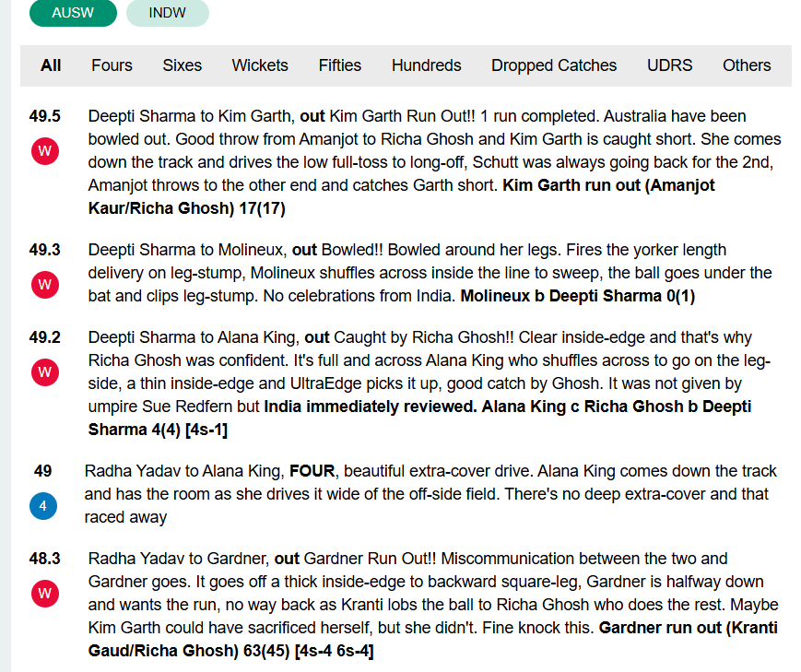Viewport: 801px width, 672px height.
Task: Select the All commentary filter tab
Action: pyautogui.click(x=51, y=65)
